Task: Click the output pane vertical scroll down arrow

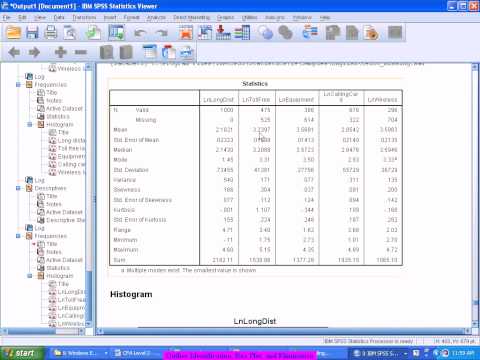Action: [x=475, y=324]
